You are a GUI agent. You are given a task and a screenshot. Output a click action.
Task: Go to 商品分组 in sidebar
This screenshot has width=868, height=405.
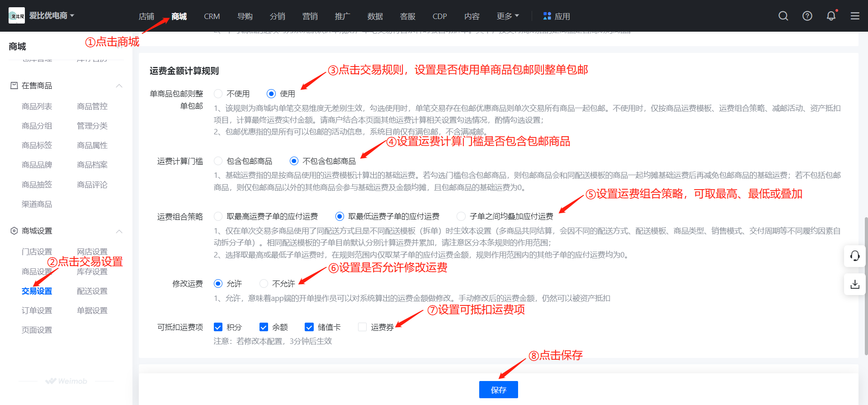(x=37, y=126)
